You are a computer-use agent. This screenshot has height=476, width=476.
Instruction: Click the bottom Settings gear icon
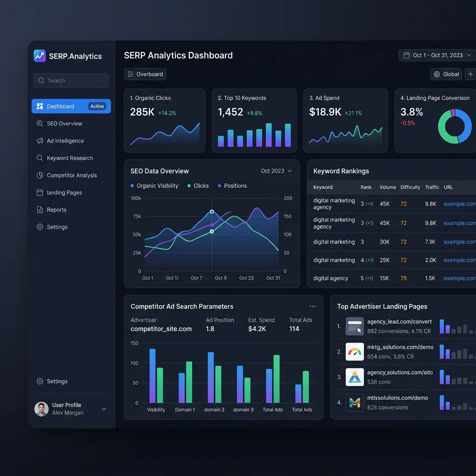(x=40, y=381)
